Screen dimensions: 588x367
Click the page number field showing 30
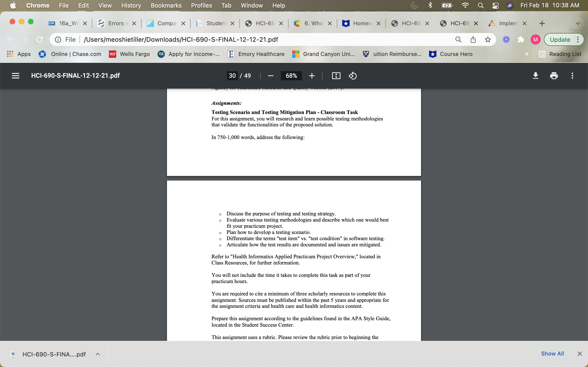click(232, 75)
